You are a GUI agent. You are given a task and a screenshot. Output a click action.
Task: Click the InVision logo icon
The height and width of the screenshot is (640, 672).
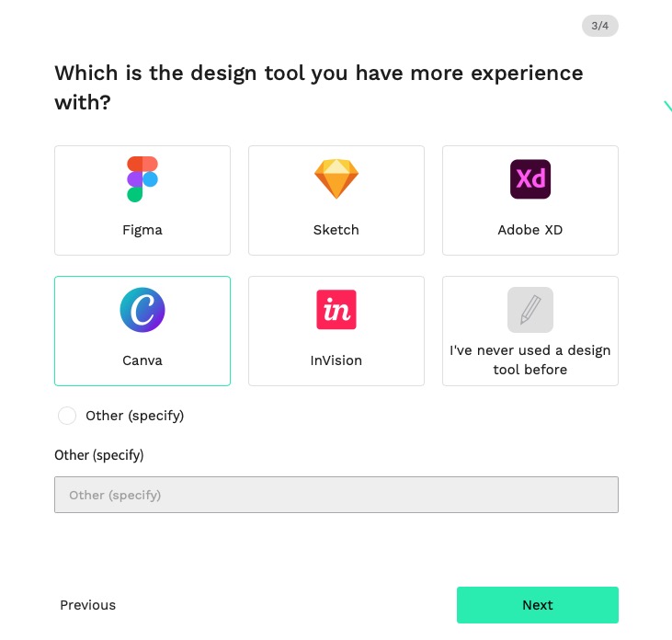(336, 310)
